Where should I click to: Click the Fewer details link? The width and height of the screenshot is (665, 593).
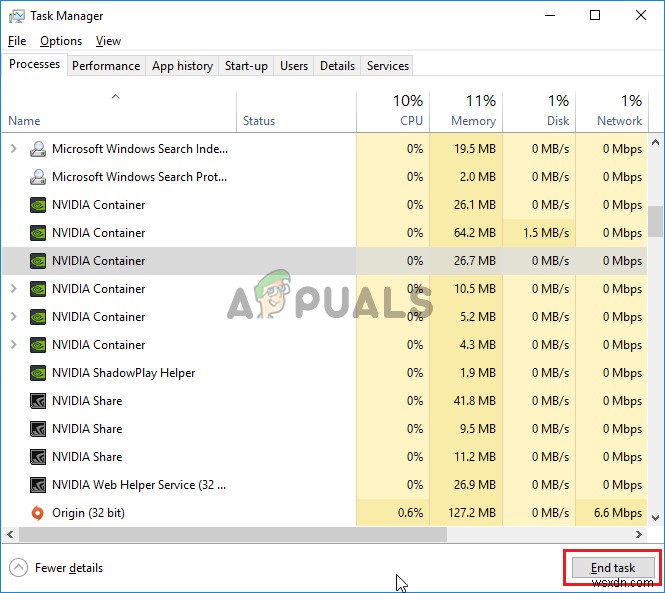[69, 568]
